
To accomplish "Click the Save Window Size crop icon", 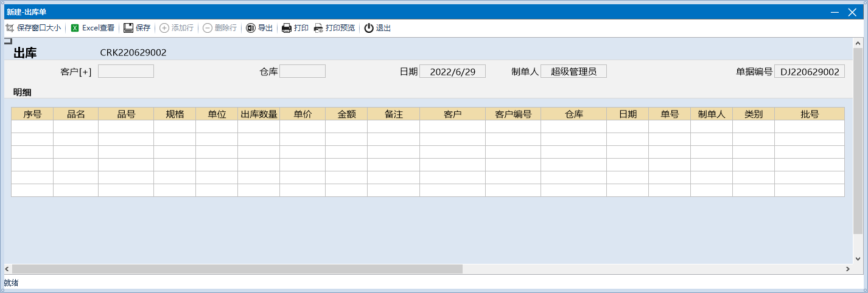I will pyautogui.click(x=10, y=28).
